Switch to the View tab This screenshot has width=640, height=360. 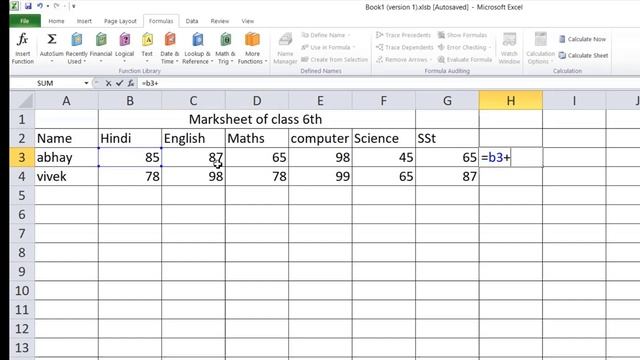[x=247, y=21]
